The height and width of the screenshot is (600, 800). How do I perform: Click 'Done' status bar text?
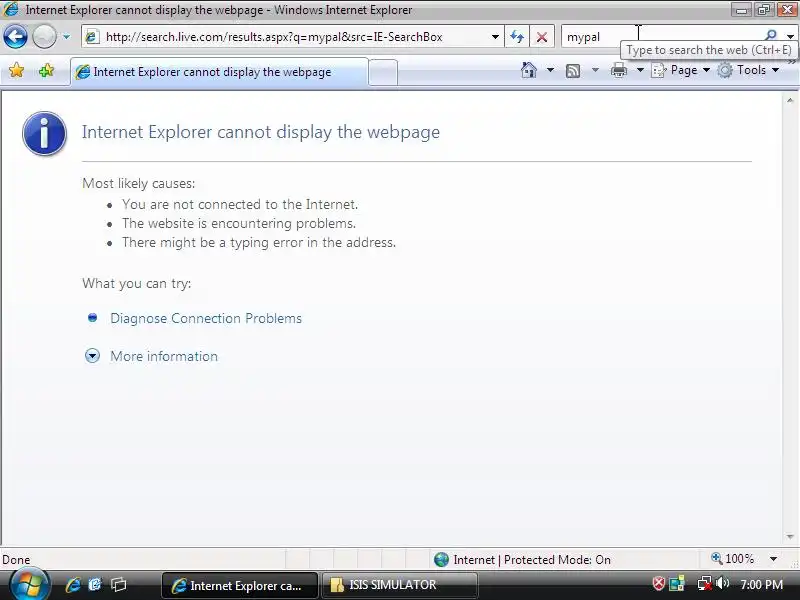[x=16, y=560]
